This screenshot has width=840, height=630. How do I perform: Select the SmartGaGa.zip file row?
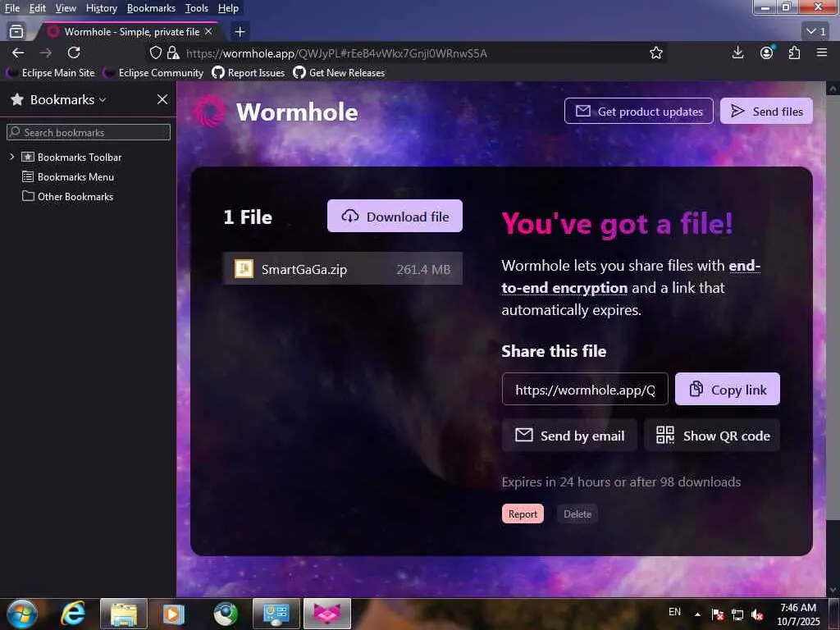coord(342,268)
